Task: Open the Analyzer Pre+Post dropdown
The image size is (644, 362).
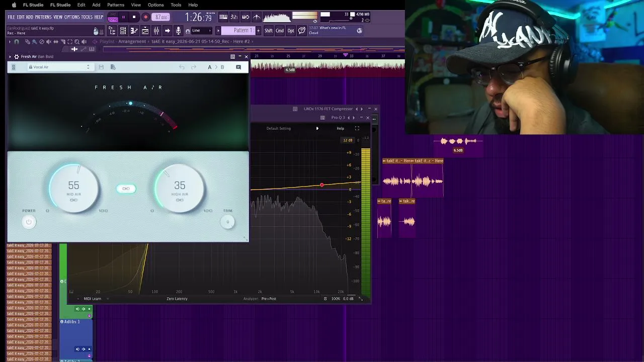Action: [269, 299]
